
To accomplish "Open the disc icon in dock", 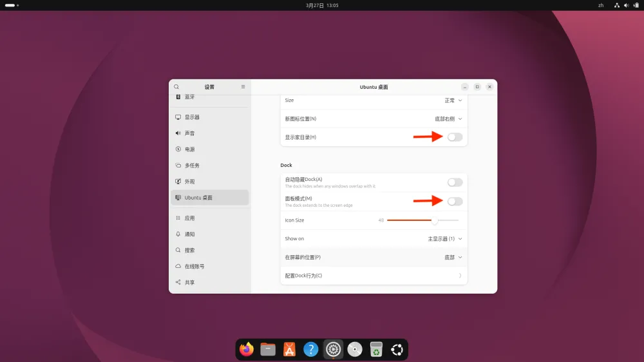I will click(354, 349).
